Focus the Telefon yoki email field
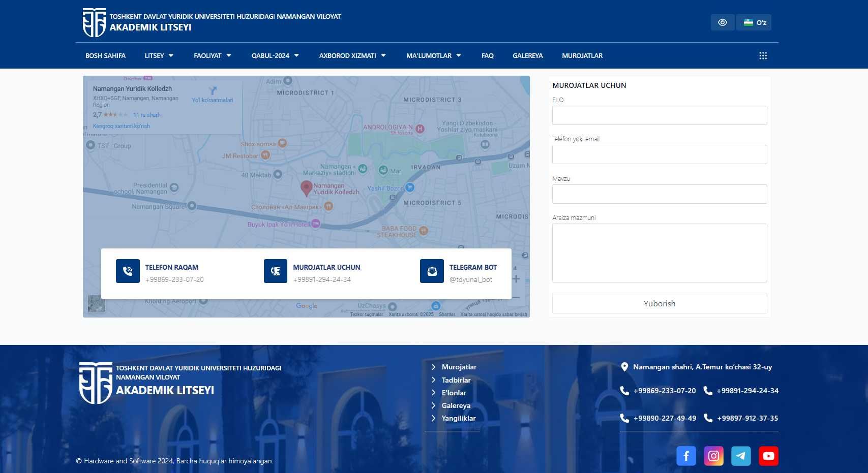Screen dimensions: 868x473 click(660, 154)
